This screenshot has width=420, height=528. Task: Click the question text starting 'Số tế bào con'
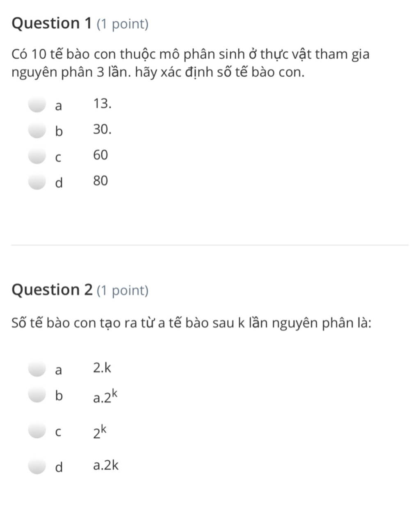pos(192,324)
